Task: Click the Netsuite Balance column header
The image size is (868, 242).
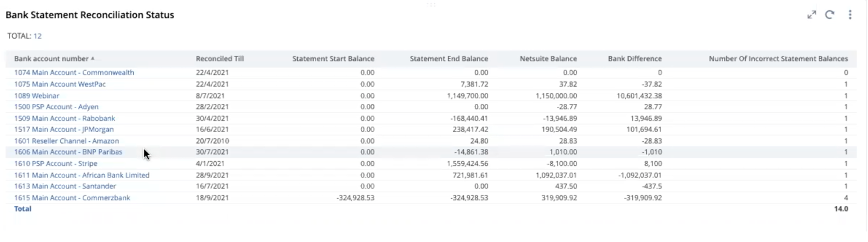Action: [548, 59]
